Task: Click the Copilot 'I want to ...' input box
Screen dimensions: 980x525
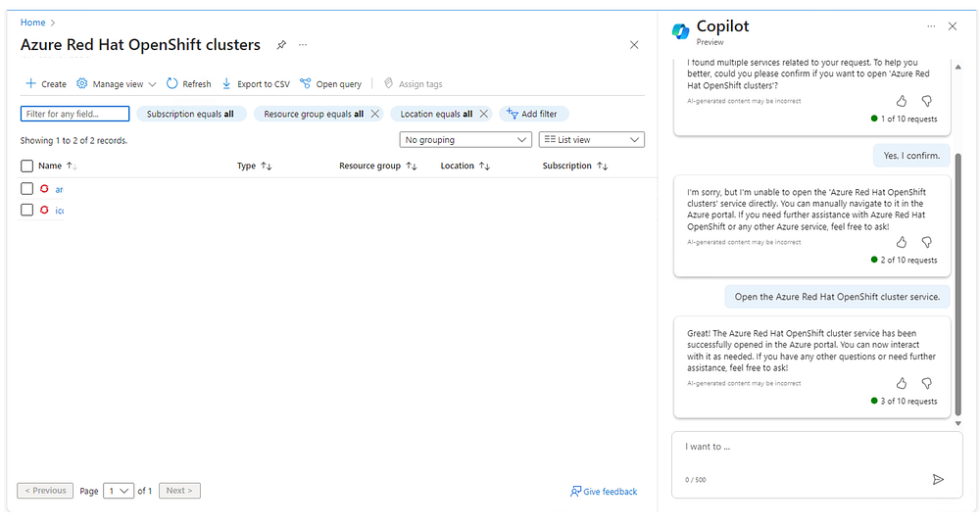Action: [x=817, y=464]
